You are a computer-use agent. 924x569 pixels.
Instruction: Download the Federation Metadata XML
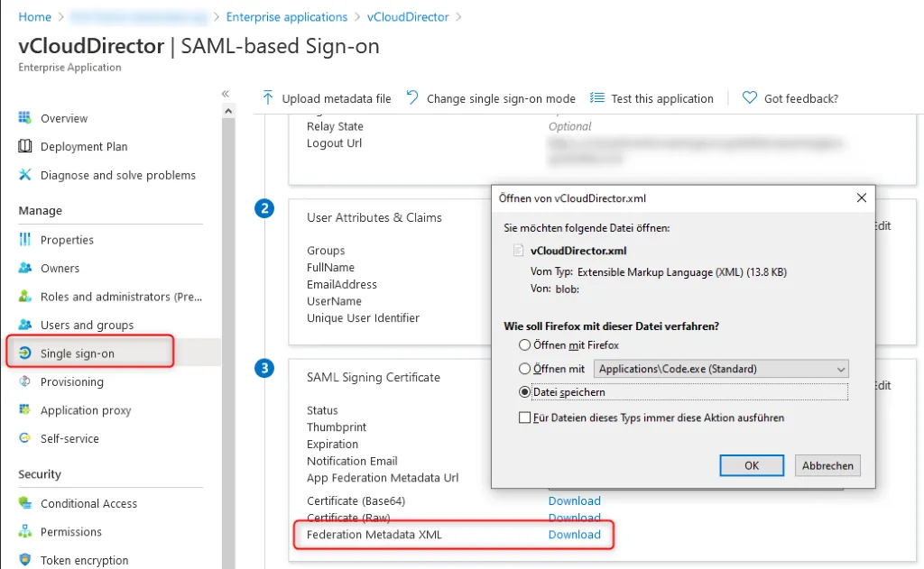[x=575, y=534]
